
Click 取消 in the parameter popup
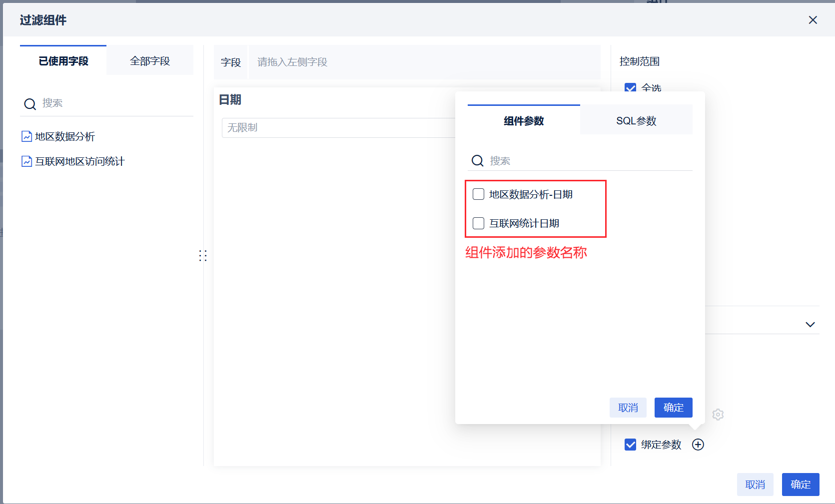tap(628, 408)
